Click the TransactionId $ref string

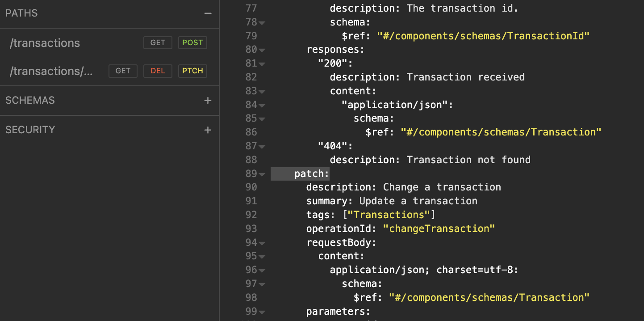click(484, 36)
